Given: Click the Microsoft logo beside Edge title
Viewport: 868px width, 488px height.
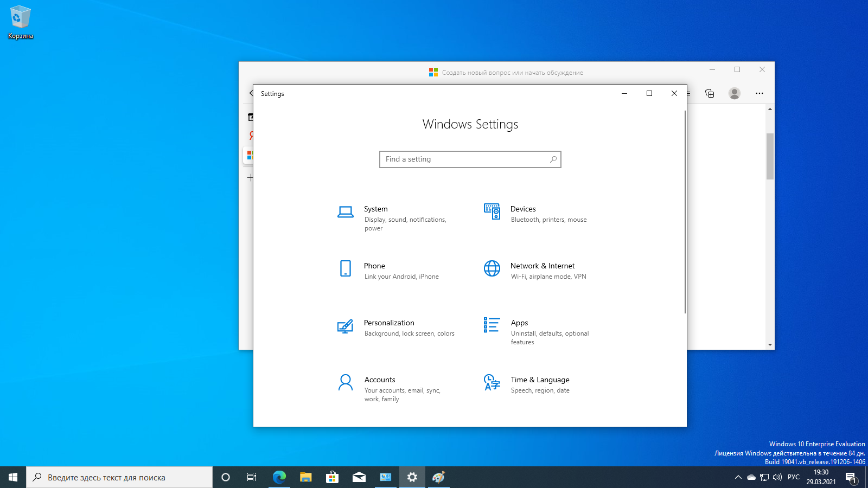Looking at the screenshot, I should 433,72.
